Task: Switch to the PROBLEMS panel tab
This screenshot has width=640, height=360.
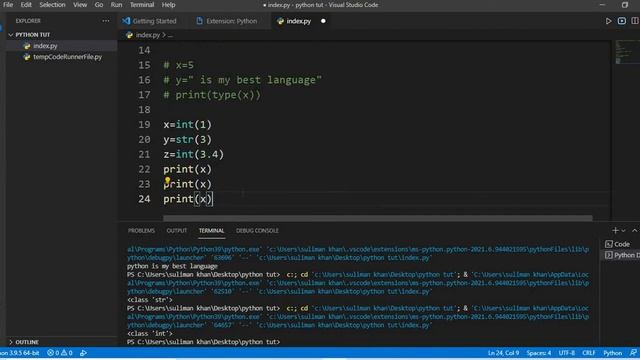Action: [141, 231]
